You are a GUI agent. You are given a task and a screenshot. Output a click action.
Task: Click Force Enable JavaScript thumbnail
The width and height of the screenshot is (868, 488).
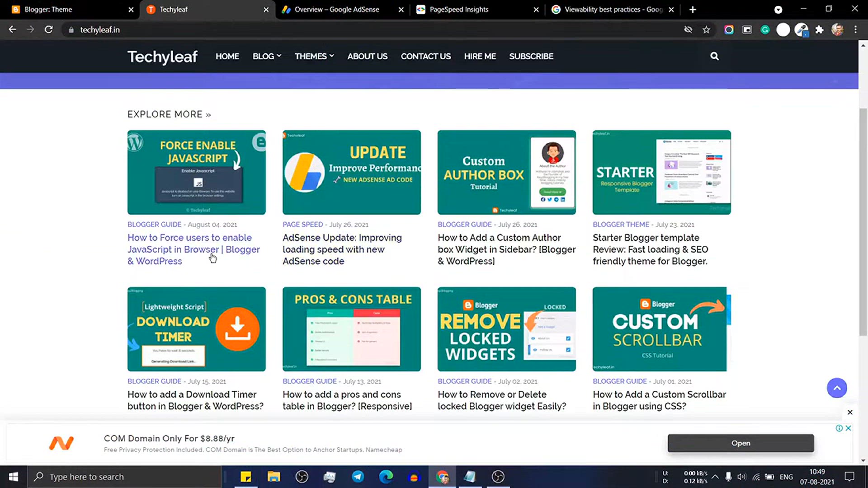(x=196, y=172)
